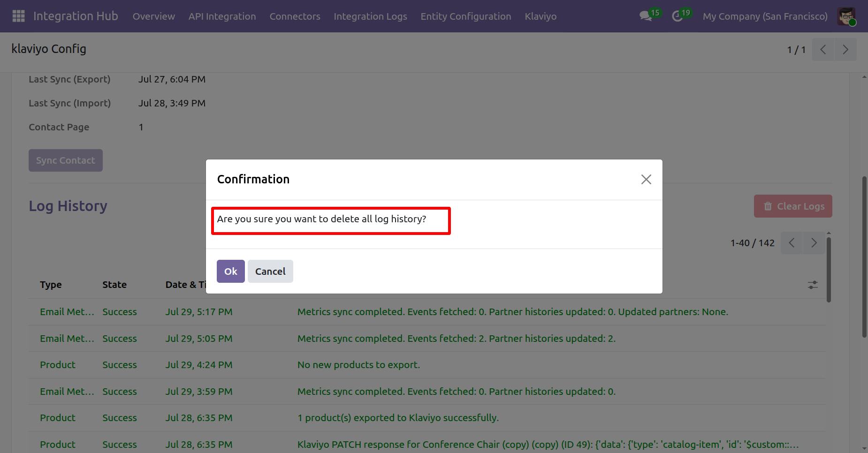Click the user avatar in top bar
The width and height of the screenshot is (868, 453).
pyautogui.click(x=846, y=16)
